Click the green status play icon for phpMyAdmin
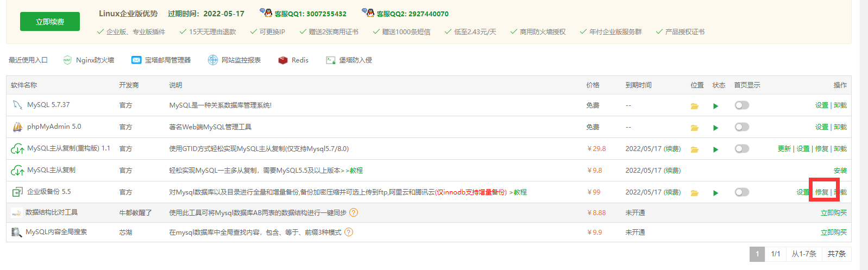This screenshot has width=868, height=270. [716, 128]
